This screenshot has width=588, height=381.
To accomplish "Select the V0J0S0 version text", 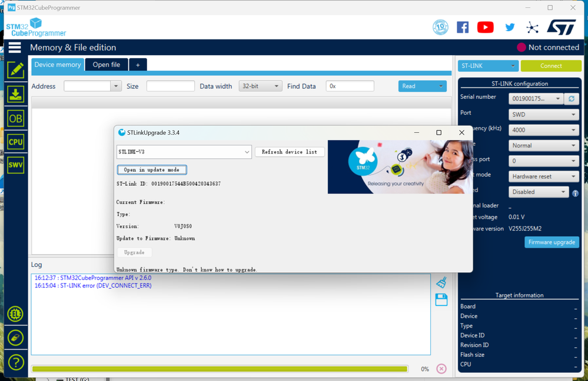I will [183, 226].
